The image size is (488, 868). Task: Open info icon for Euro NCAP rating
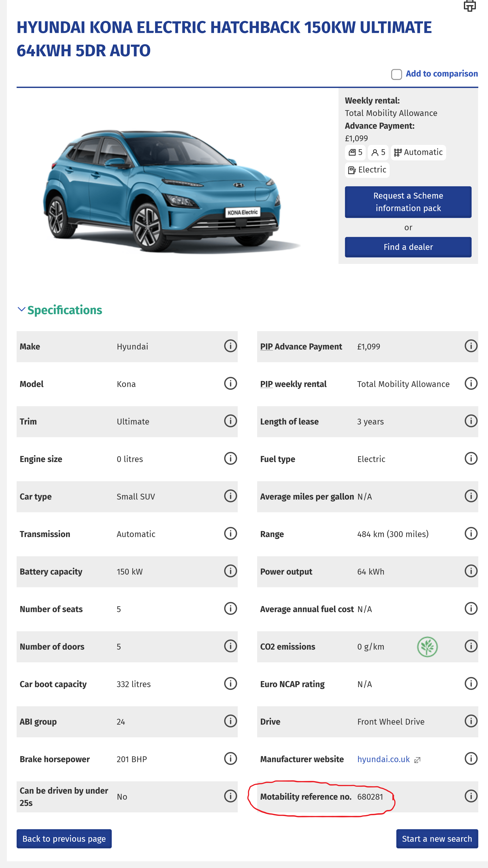click(471, 684)
